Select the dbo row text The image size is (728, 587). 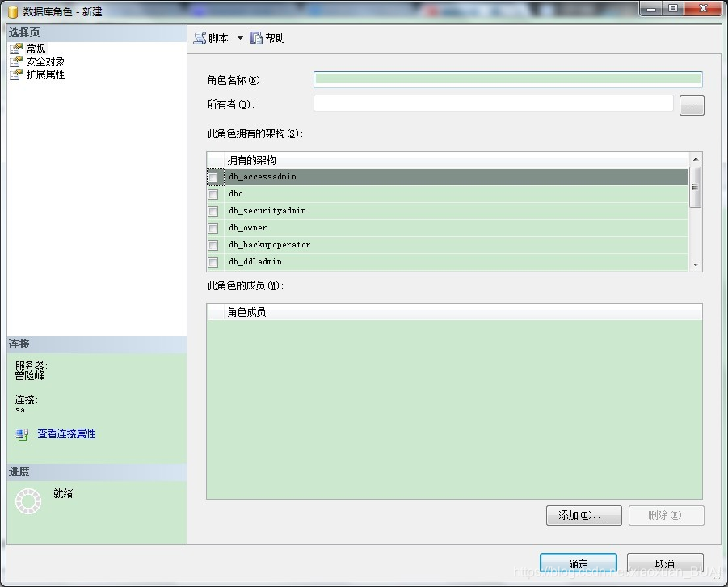236,193
